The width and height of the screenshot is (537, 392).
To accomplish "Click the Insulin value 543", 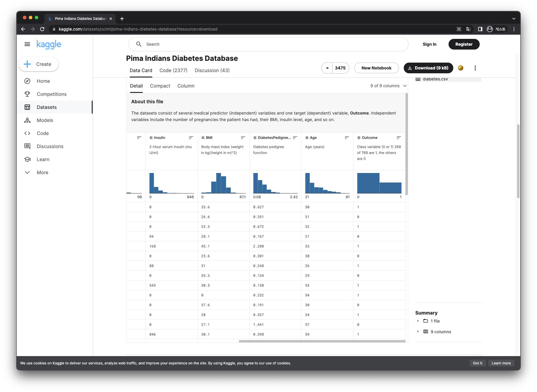I will click(153, 285).
